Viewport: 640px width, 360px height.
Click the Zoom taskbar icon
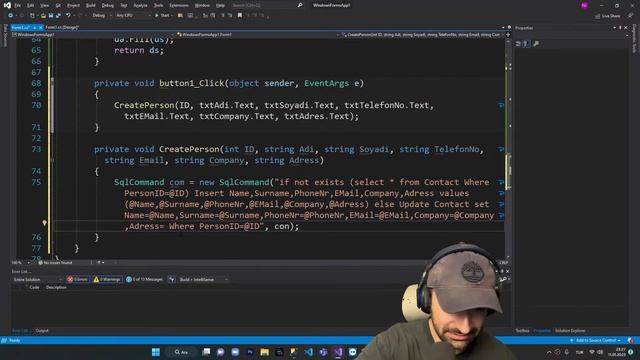point(235,352)
